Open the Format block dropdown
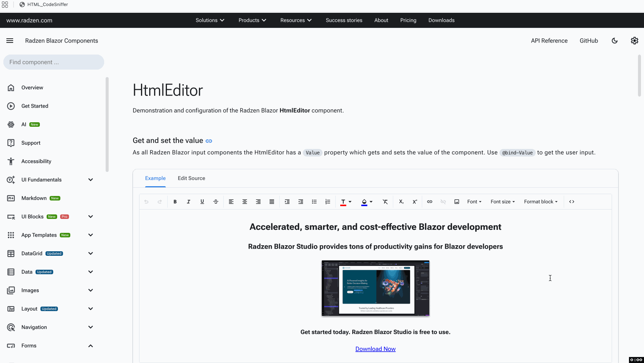The height and width of the screenshot is (363, 644). tap(541, 202)
